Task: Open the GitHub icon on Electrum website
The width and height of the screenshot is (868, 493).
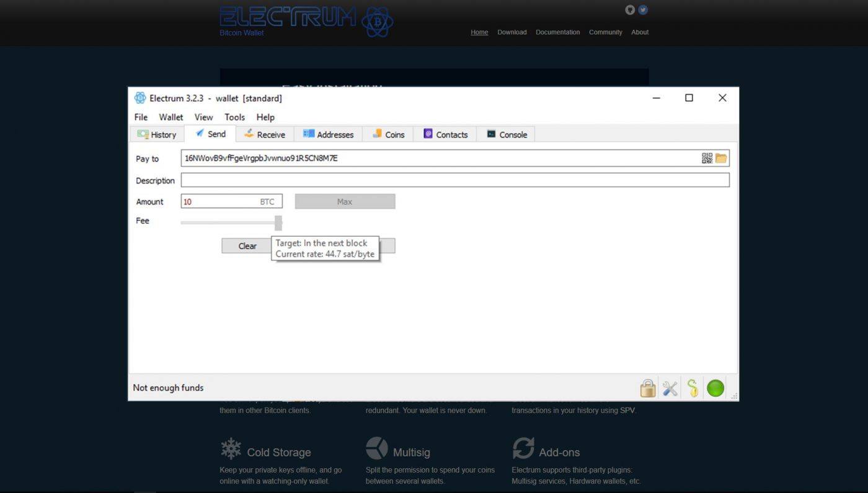Action: pyautogui.click(x=630, y=10)
